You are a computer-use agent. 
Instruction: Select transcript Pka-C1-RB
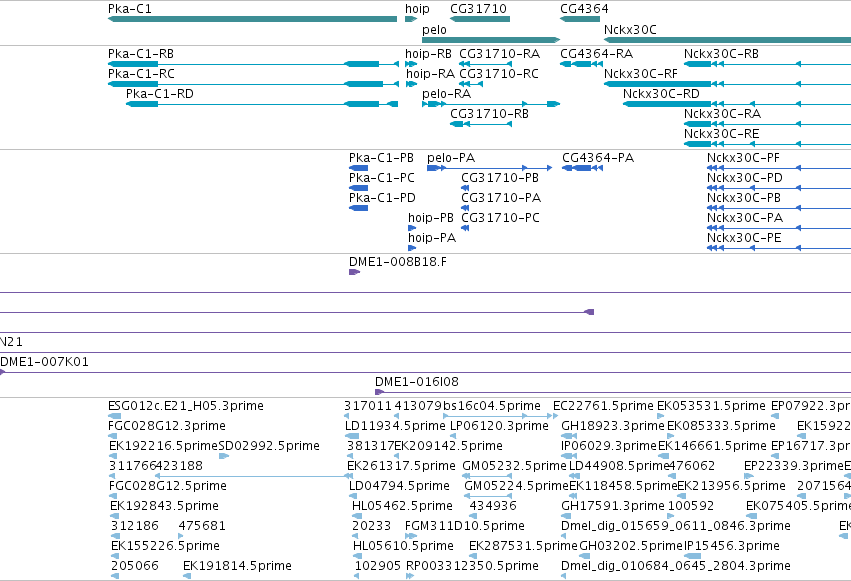coord(141,54)
